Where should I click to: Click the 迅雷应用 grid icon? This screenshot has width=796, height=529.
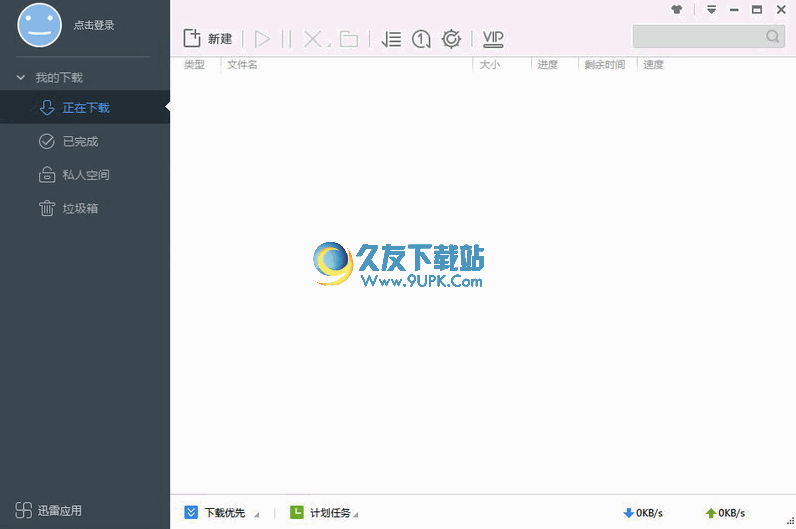tap(23, 510)
